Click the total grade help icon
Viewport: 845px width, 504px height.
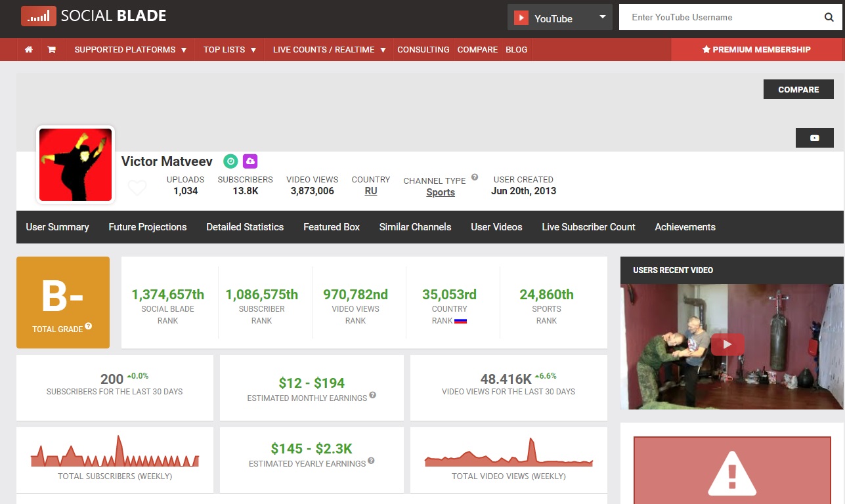click(89, 326)
